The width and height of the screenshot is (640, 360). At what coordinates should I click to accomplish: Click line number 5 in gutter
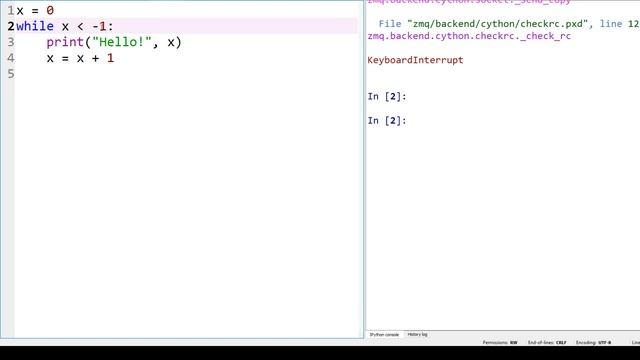point(11,74)
